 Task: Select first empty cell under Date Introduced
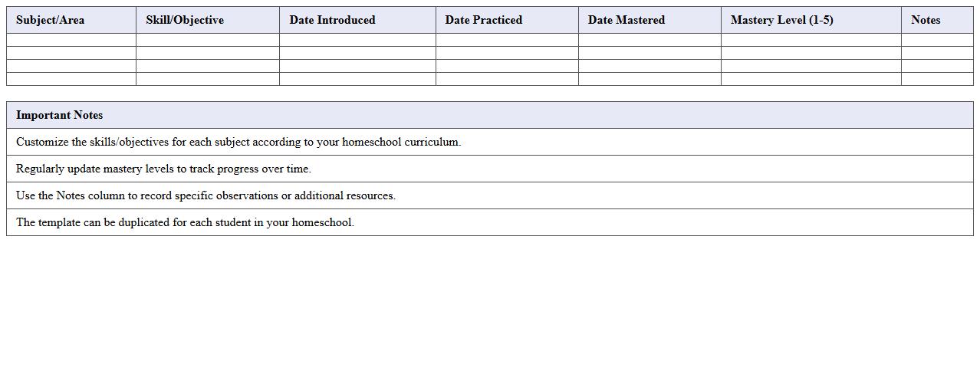click(x=357, y=40)
